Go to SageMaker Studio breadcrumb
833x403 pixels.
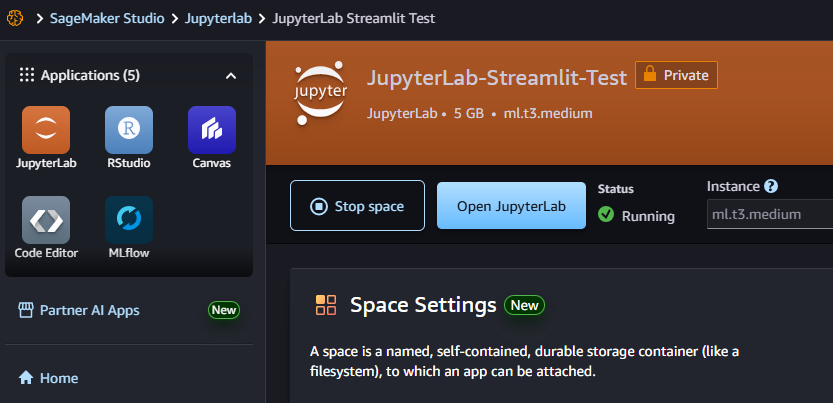click(x=107, y=19)
